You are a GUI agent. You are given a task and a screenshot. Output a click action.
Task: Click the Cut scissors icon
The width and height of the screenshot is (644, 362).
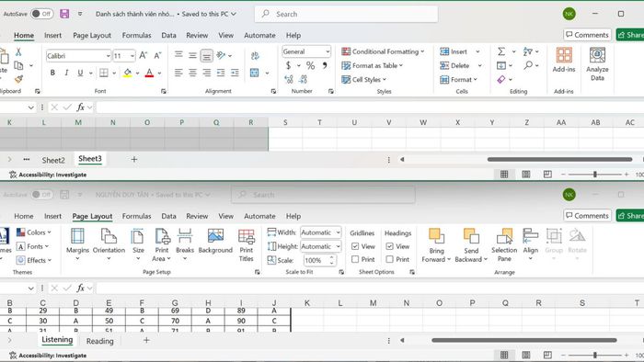(18, 52)
